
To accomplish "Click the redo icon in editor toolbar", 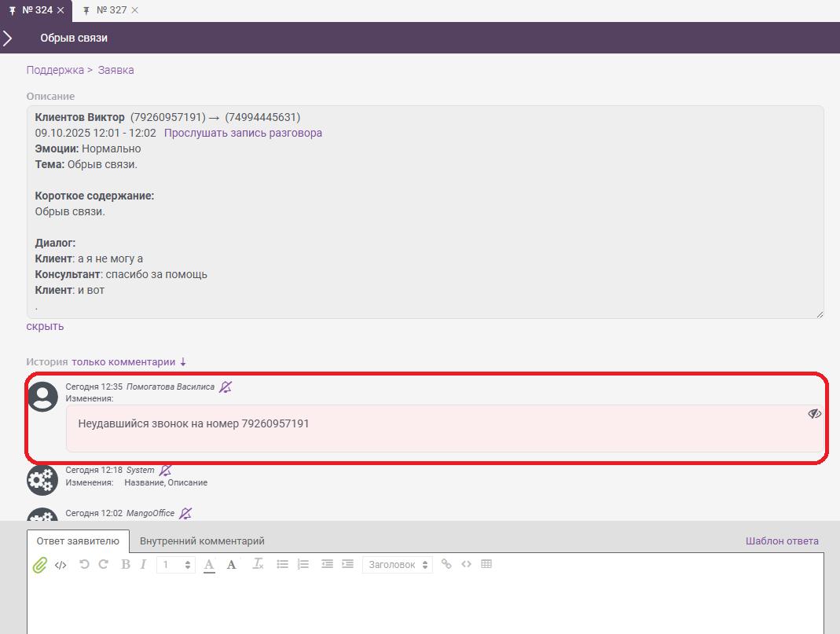I will pos(103,564).
